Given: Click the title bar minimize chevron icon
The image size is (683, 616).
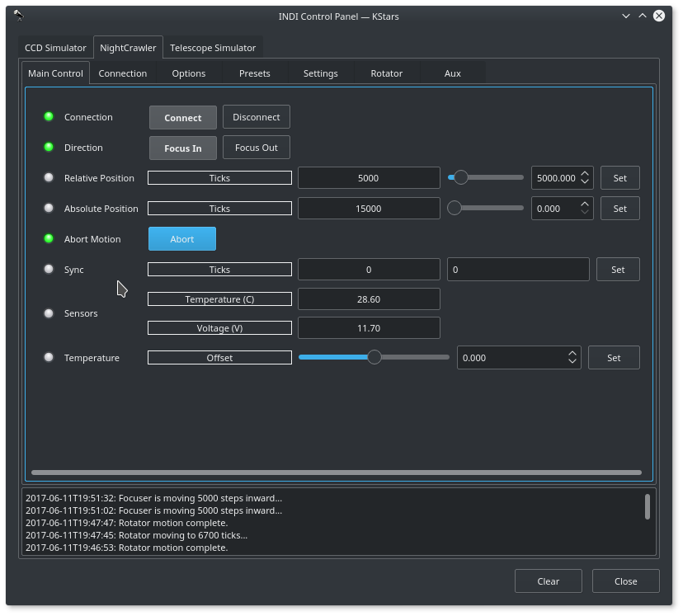Looking at the screenshot, I should [x=626, y=16].
